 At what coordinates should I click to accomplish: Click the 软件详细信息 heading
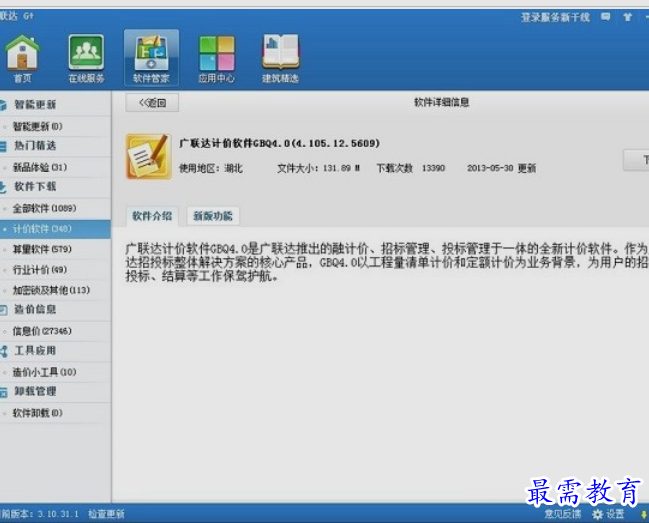tap(442, 102)
